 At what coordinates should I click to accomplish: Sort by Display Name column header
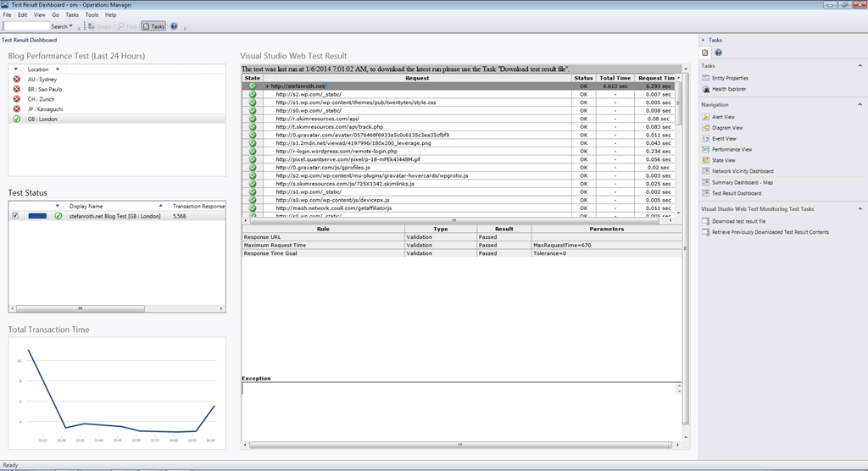(86, 206)
